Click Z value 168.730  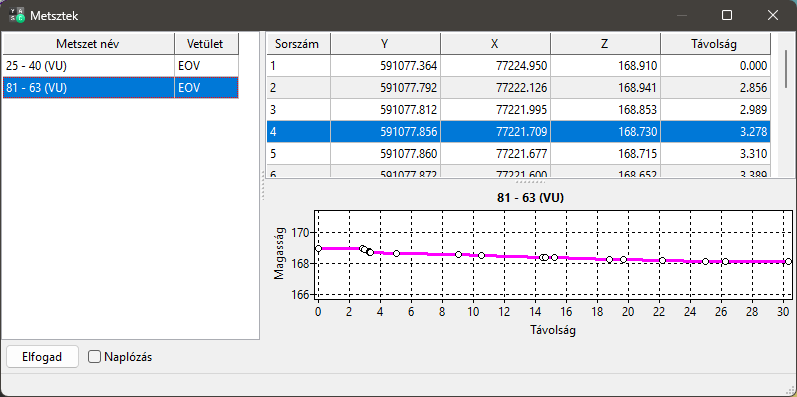pyautogui.click(x=638, y=132)
